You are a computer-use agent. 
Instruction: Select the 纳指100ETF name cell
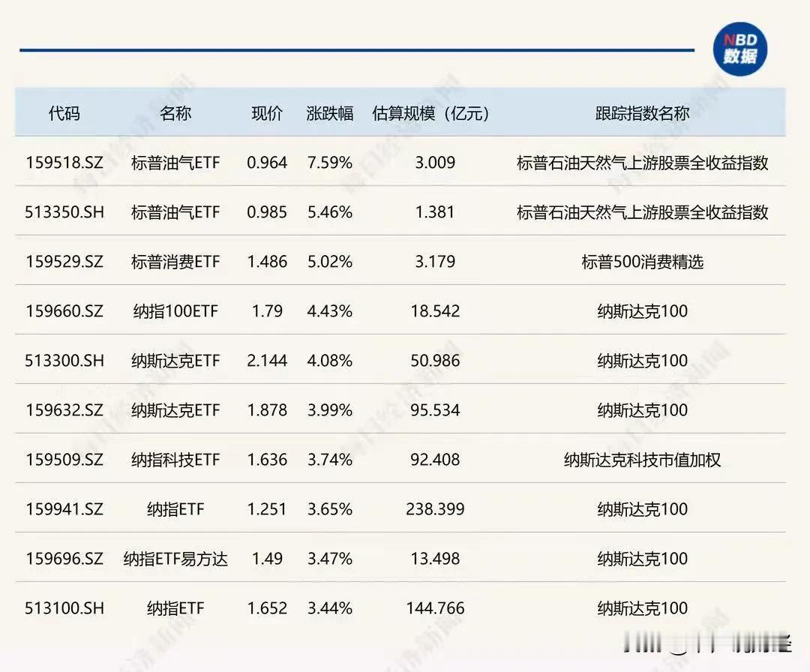[x=175, y=311]
